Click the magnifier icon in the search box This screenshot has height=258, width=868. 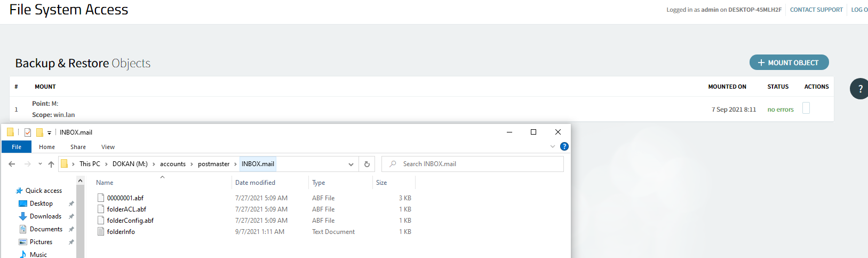click(x=393, y=164)
